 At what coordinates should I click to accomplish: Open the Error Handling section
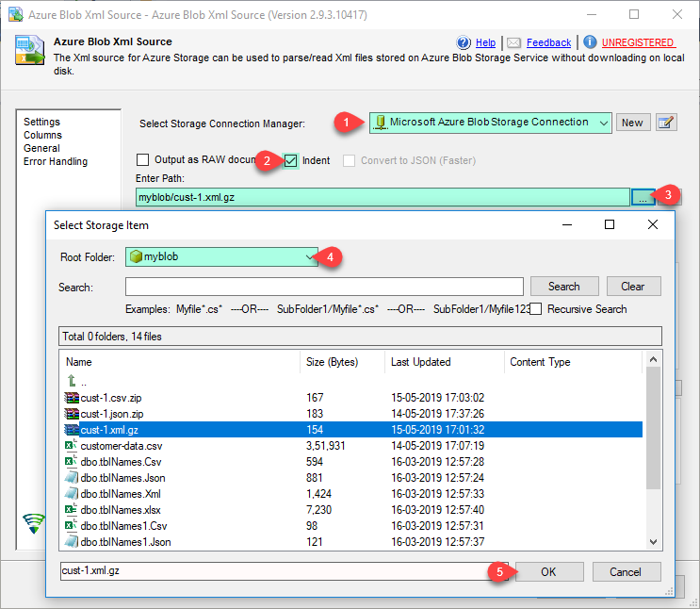click(x=56, y=161)
